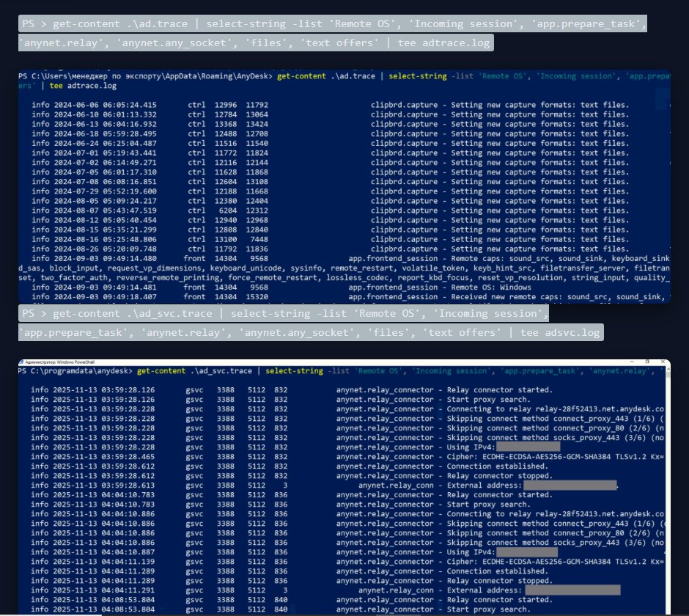Click the 'Connection established.' row at 04:04:11.289

tap(290, 571)
